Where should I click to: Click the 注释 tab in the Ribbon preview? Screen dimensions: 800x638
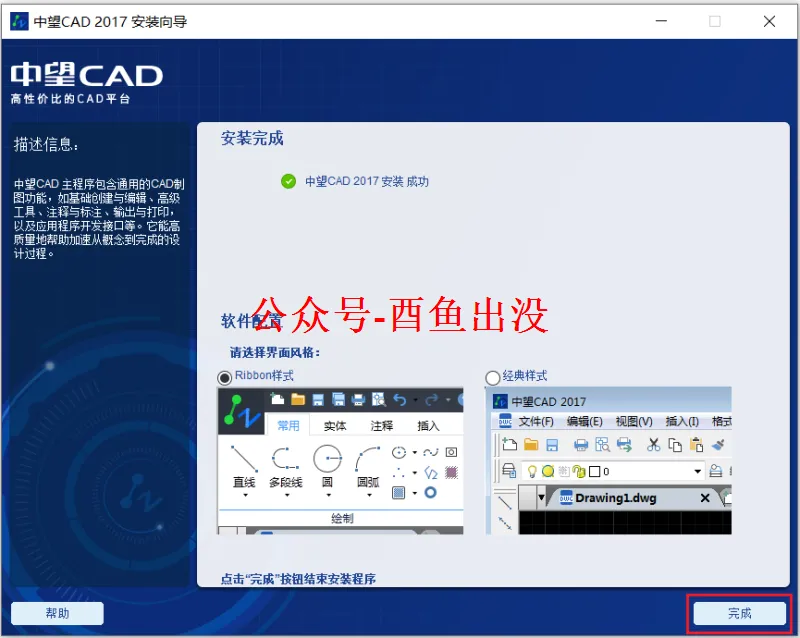coord(382,426)
